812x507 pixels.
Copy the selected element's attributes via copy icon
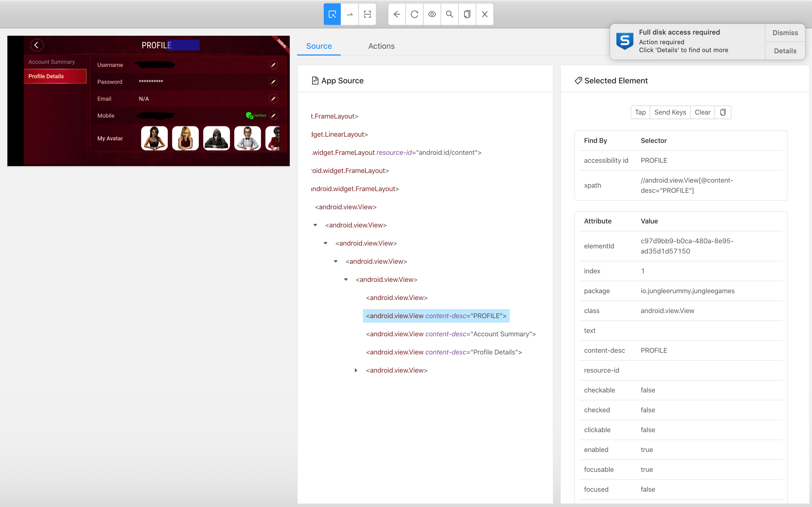(x=723, y=112)
